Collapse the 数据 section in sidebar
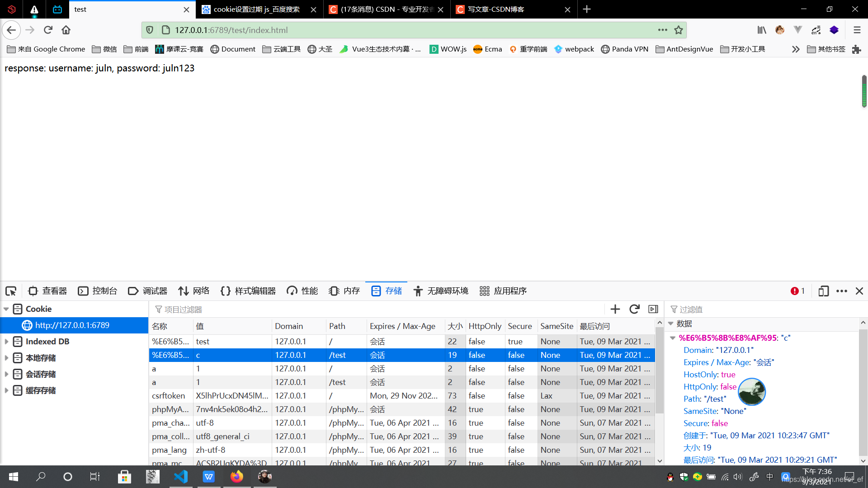 tap(671, 324)
